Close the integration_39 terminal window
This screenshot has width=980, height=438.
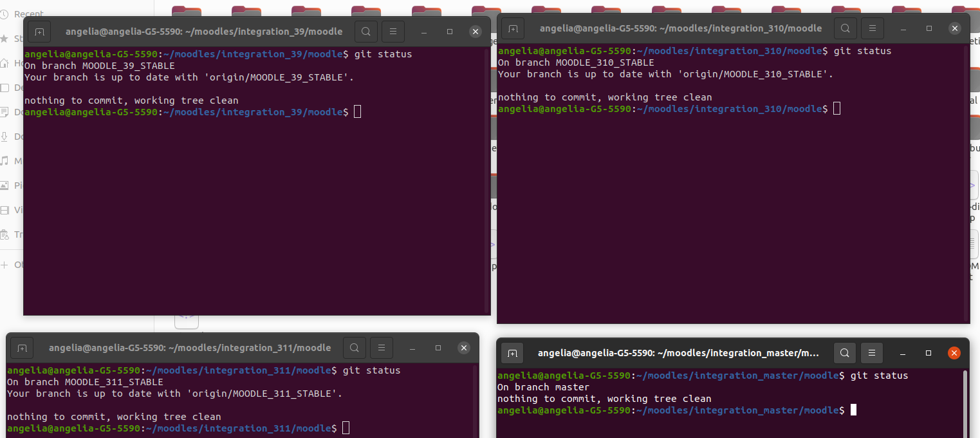click(476, 32)
